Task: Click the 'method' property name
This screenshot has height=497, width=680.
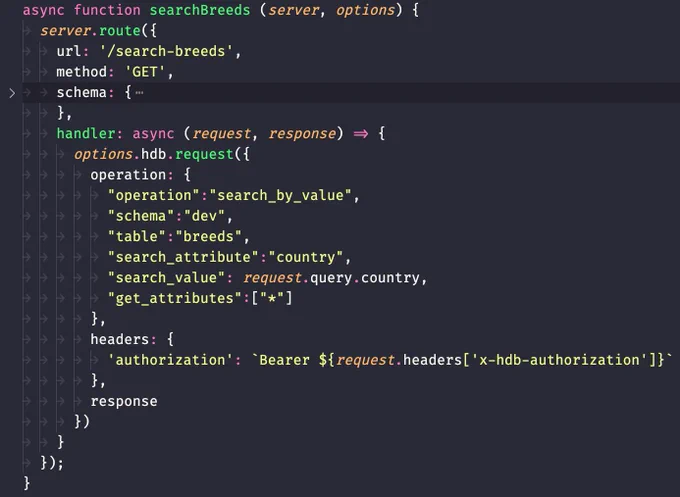Action: [81, 72]
